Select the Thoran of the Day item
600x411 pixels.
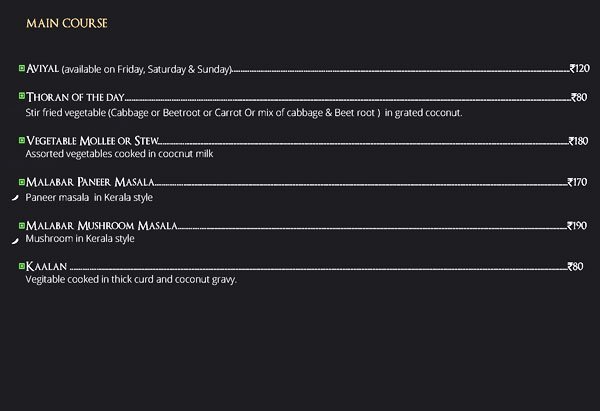74,98
